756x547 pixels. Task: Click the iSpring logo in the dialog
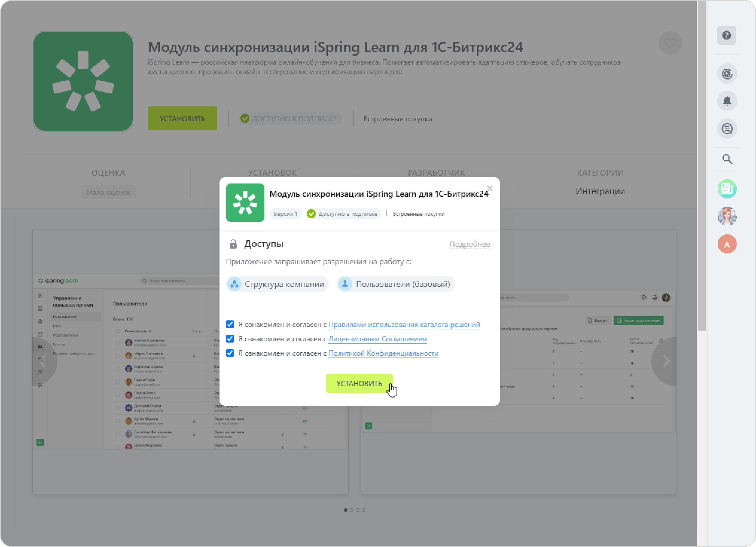click(245, 203)
